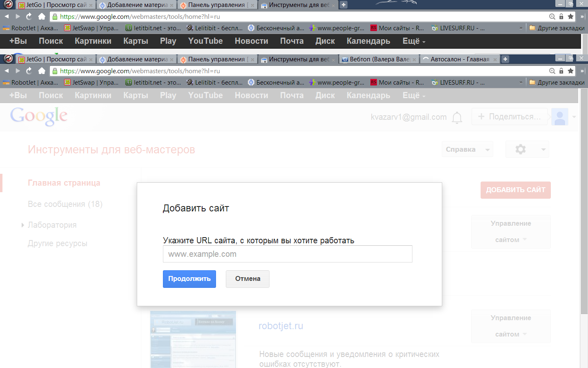Image resolution: width=588 pixels, height=368 pixels.
Task: Open Мои сайты bookmark in the front window
Action: tap(397, 83)
